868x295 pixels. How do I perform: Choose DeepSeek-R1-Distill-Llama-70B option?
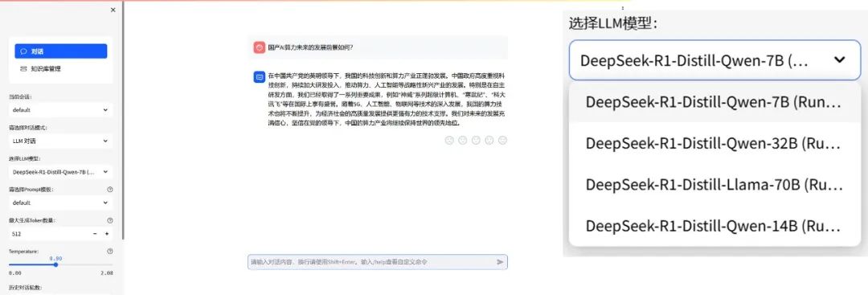(714, 185)
